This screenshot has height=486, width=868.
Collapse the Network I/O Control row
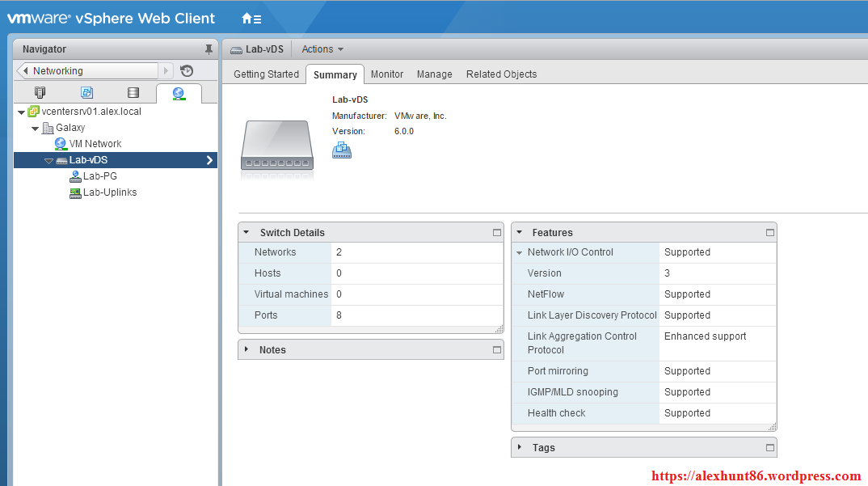pyautogui.click(x=520, y=253)
